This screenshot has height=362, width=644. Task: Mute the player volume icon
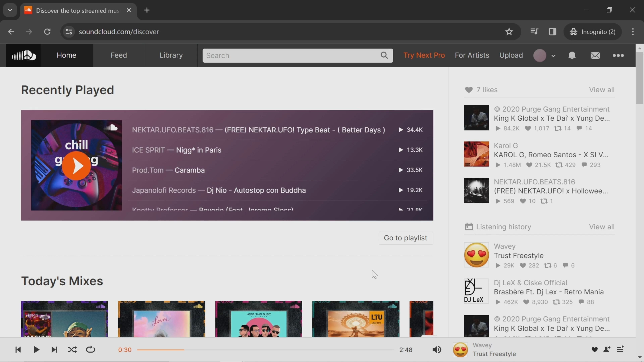(x=437, y=349)
